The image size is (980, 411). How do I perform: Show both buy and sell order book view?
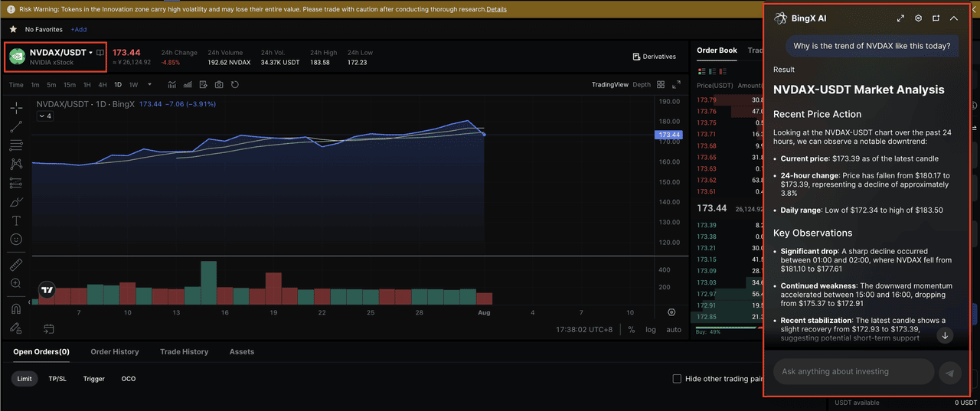702,71
